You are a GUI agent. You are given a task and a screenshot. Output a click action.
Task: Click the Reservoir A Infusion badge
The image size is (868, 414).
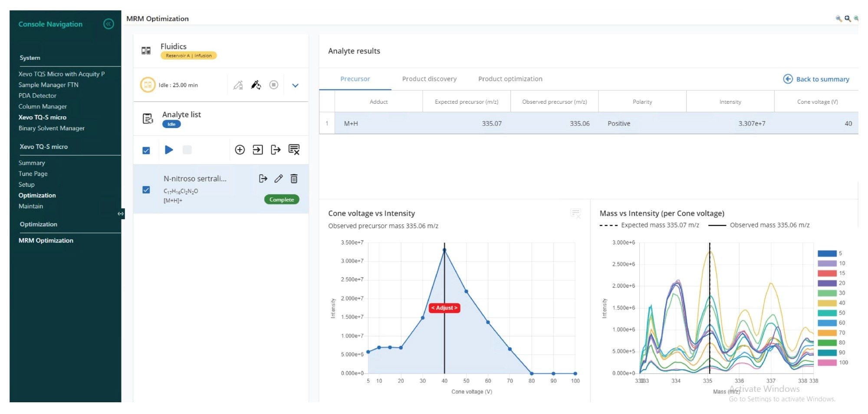(x=188, y=56)
